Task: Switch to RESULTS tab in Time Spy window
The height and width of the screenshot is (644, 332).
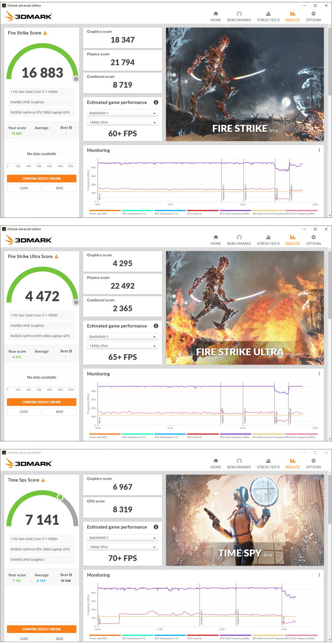Action: click(x=293, y=464)
